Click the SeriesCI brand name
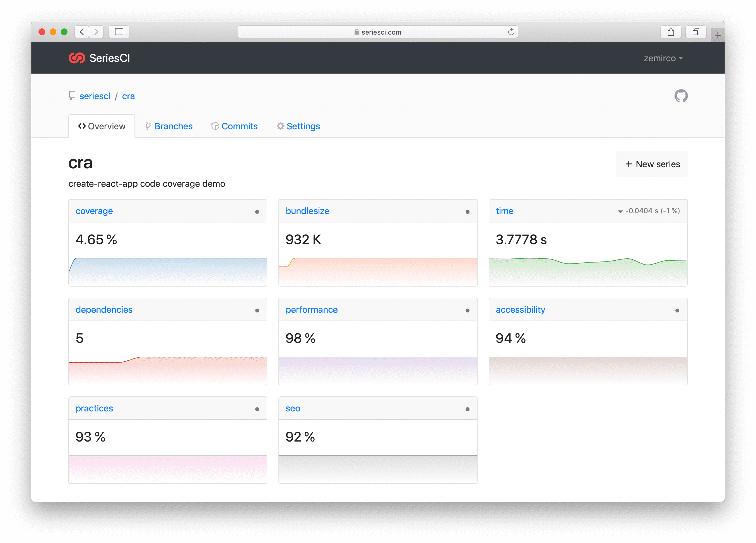The image size is (756, 543). click(110, 58)
